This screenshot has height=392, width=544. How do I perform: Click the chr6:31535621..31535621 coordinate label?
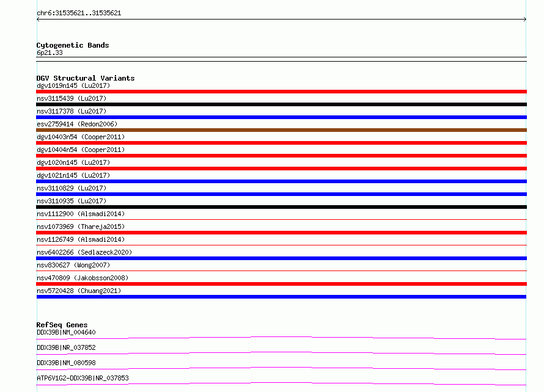79,13
